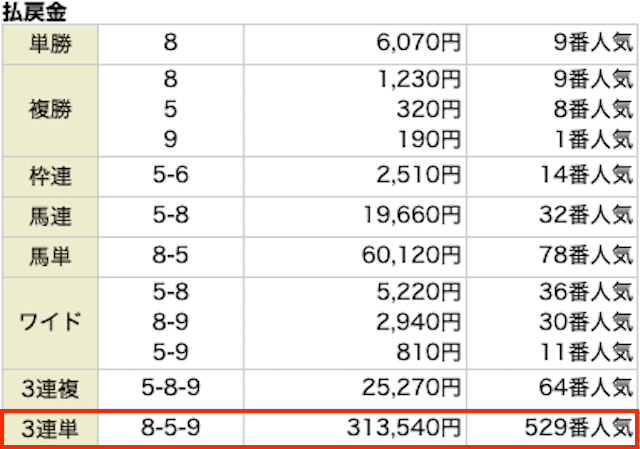Click the 6,070円 win payout
640x449 pixels.
coord(418,42)
